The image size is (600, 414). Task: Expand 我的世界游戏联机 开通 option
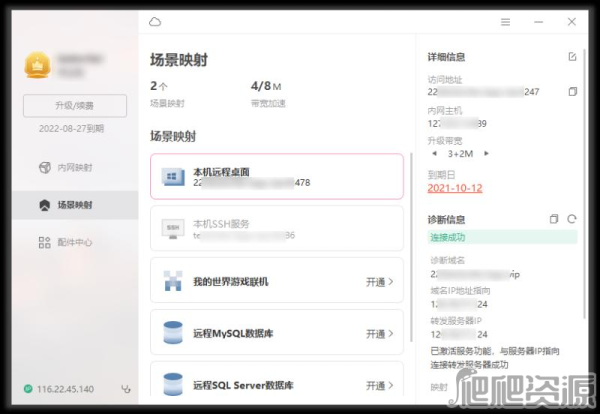pyautogui.click(x=380, y=282)
